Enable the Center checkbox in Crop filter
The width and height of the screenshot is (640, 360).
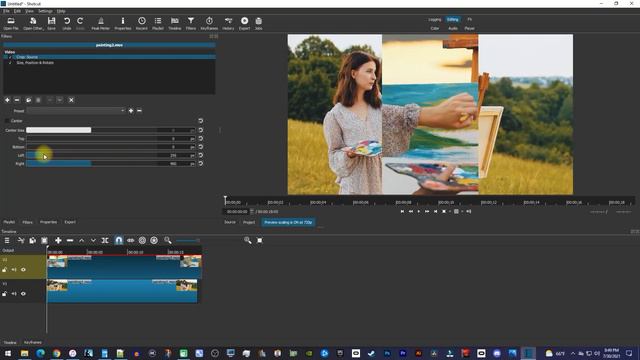tap(7, 121)
